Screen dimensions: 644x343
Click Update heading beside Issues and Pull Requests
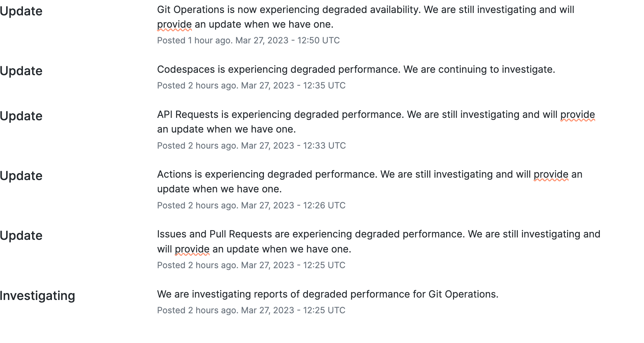click(x=21, y=236)
